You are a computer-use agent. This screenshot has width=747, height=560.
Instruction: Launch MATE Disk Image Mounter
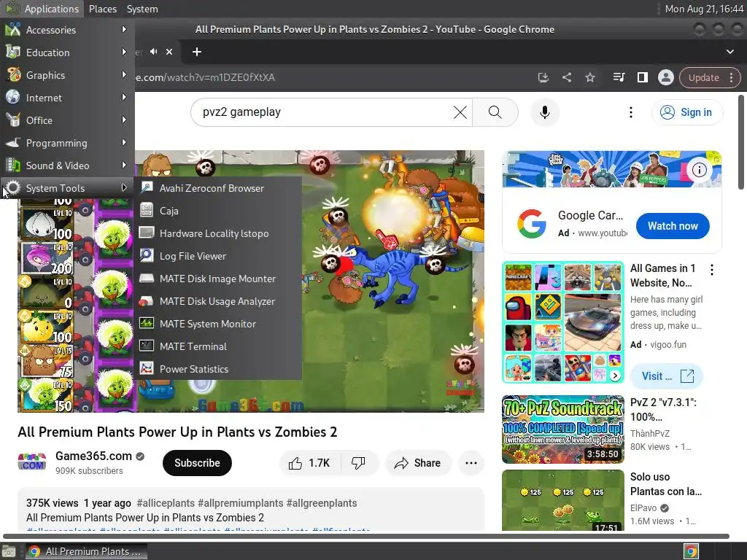tap(218, 279)
